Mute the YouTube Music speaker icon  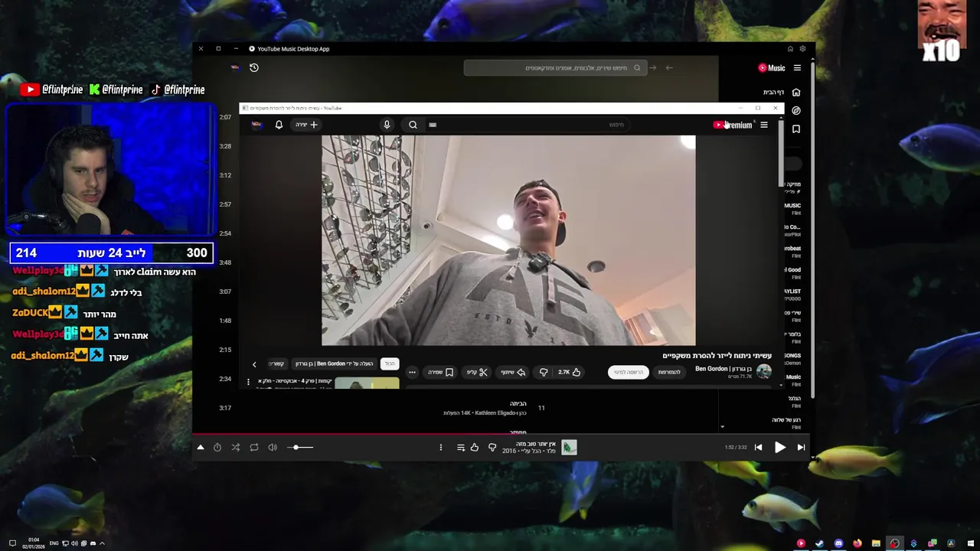tap(273, 447)
